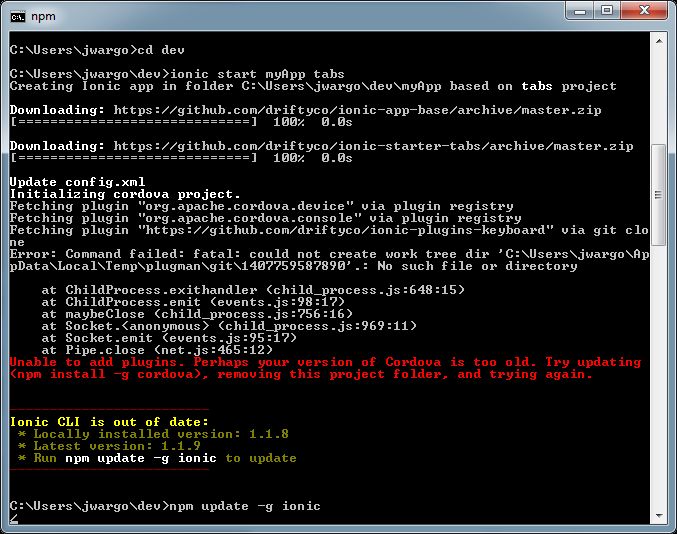Click the progress bar under ionic-app-base download
677x534 pixels.
pyautogui.click(x=134, y=122)
